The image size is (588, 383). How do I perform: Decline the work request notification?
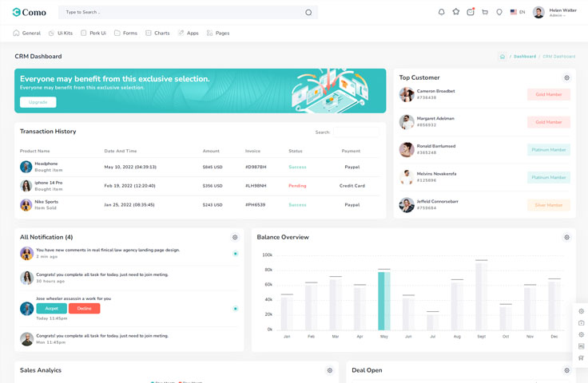click(x=84, y=309)
